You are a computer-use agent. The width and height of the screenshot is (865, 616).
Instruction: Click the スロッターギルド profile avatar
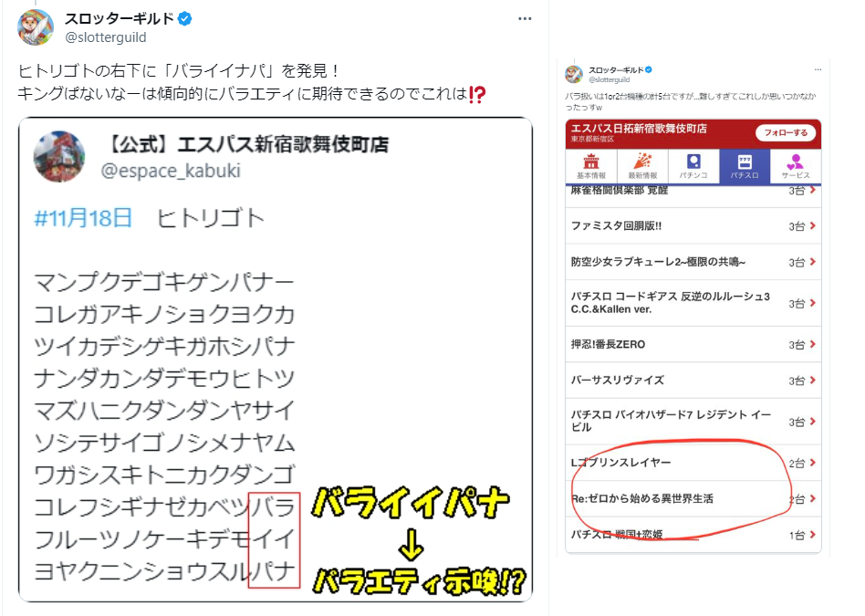(36, 27)
